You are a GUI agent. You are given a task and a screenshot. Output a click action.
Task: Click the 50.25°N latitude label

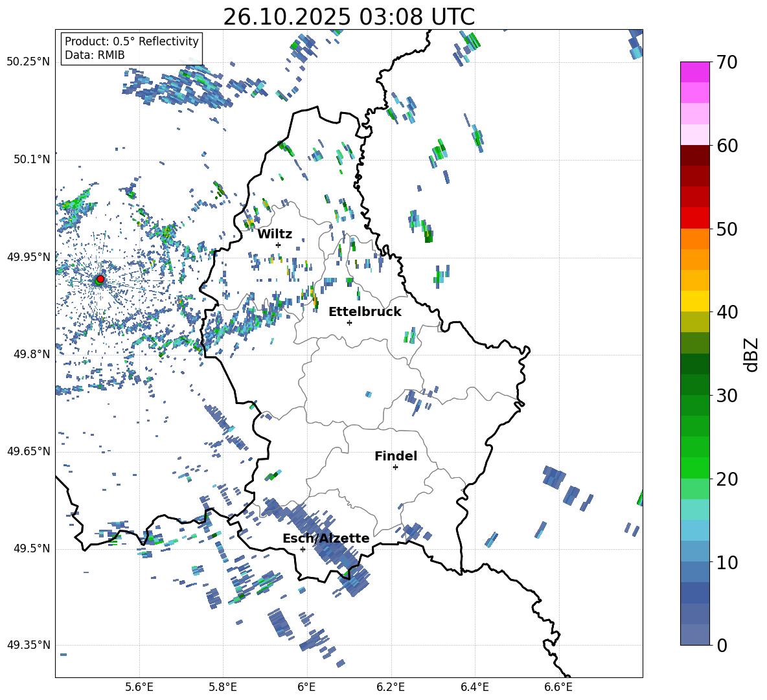[x=29, y=62]
